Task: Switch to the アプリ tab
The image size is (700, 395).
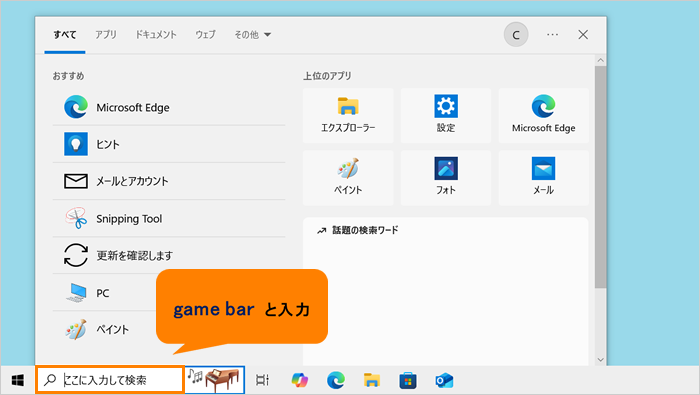Action: (106, 35)
